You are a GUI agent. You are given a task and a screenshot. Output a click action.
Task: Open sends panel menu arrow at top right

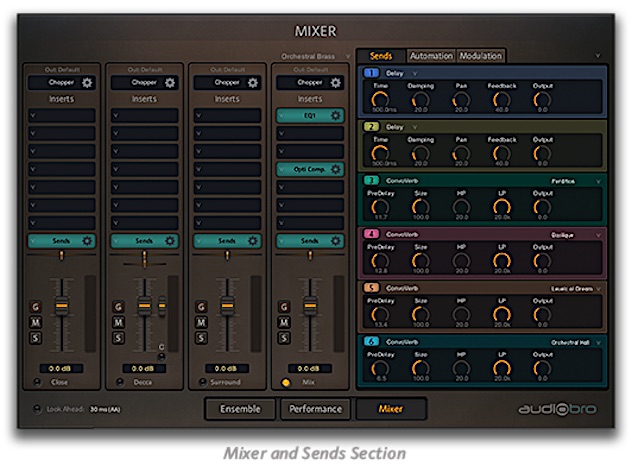click(x=598, y=56)
